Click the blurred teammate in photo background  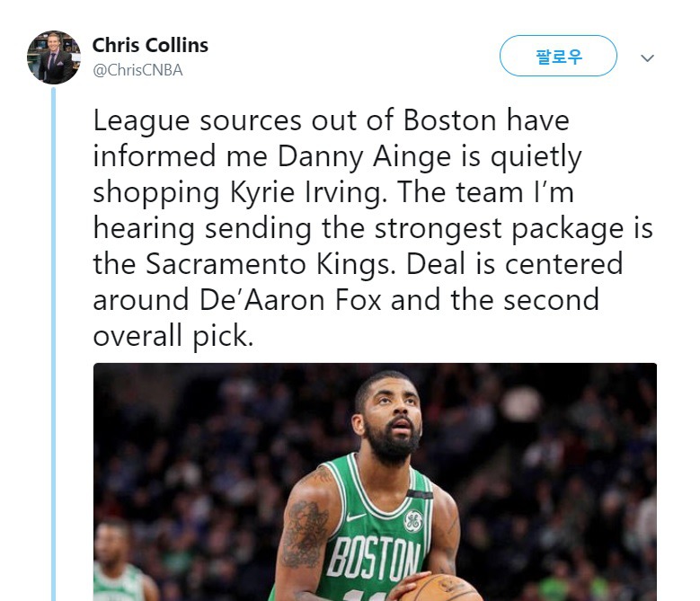(x=120, y=563)
